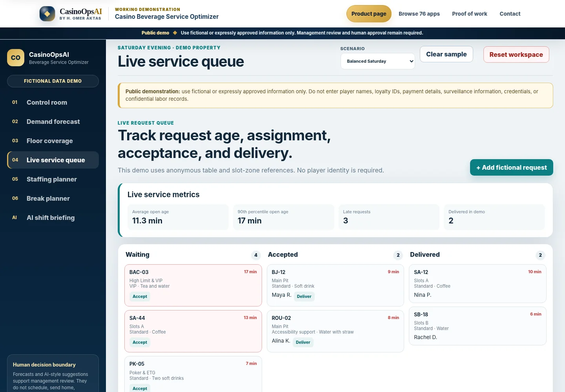Image resolution: width=565 pixels, height=392 pixels.
Task: Click the 9 min age on BJ-12
Action: click(x=394, y=272)
